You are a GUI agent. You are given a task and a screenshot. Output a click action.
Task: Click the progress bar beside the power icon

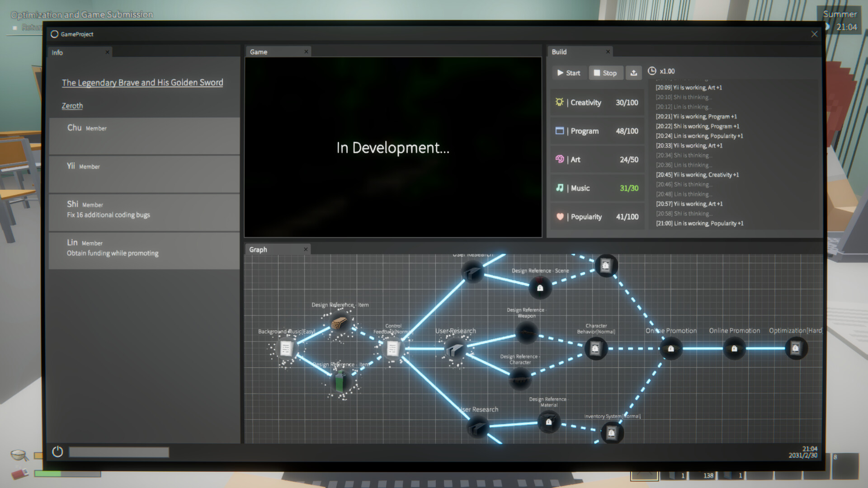[119, 452]
